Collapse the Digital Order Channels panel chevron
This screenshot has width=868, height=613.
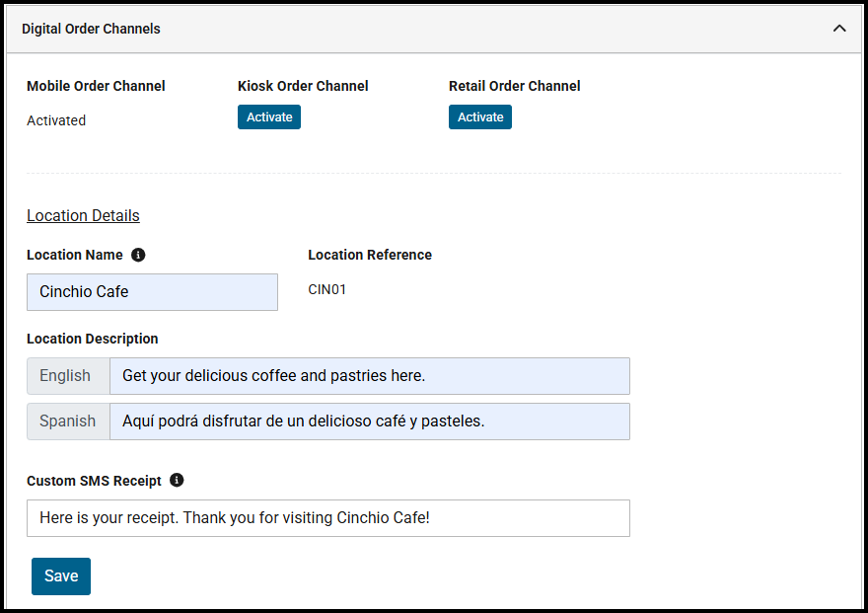(x=839, y=29)
